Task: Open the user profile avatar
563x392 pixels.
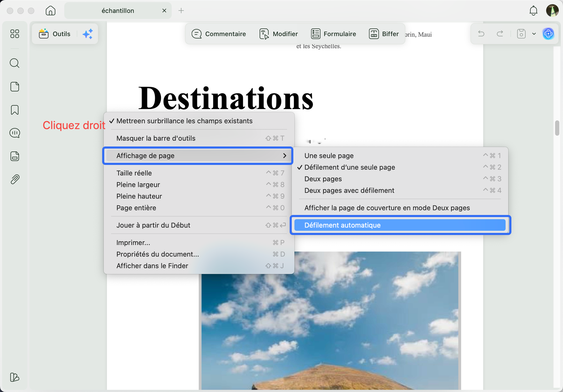Action: [552, 11]
